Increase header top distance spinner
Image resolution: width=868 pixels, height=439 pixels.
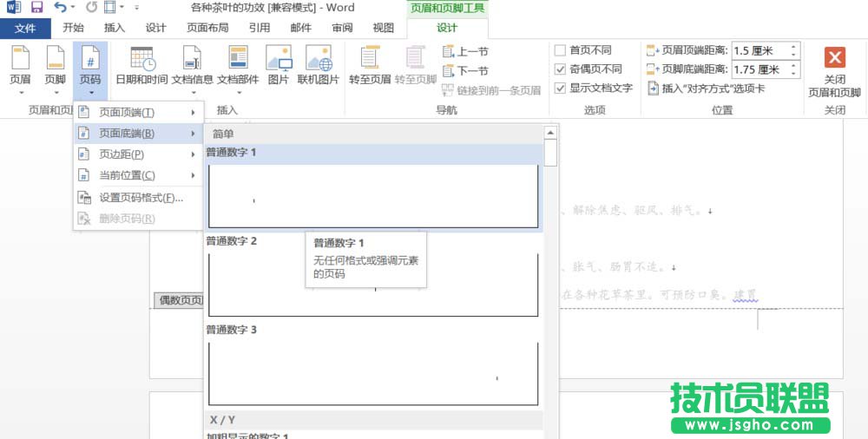point(794,47)
